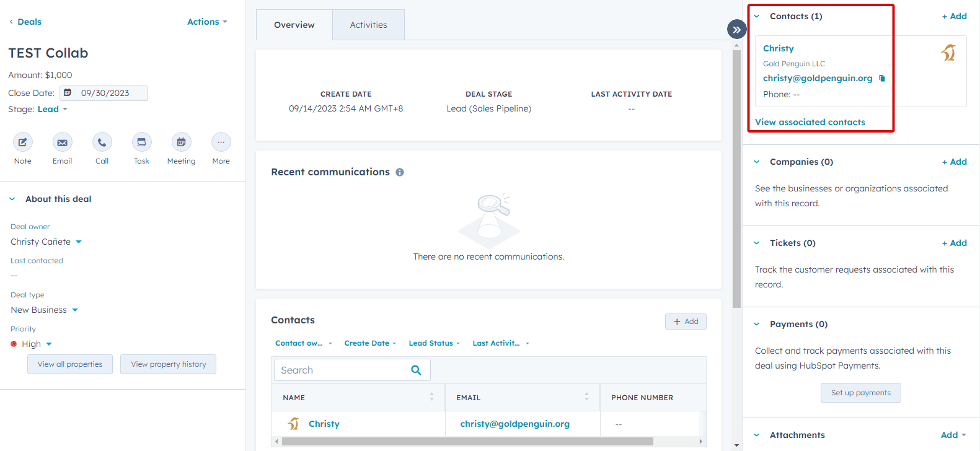980x451 pixels.
Task: Copy Christy's email with the copy icon
Action: pyautogui.click(x=882, y=79)
